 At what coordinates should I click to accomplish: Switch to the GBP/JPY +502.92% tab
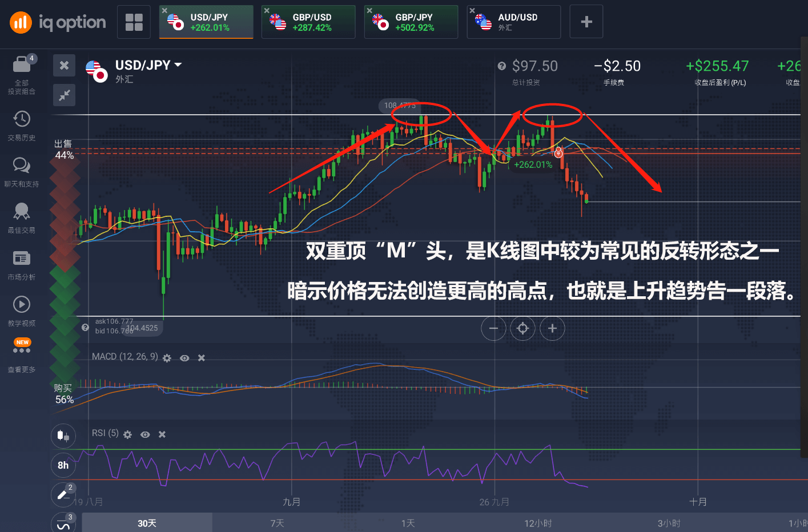[x=411, y=22]
